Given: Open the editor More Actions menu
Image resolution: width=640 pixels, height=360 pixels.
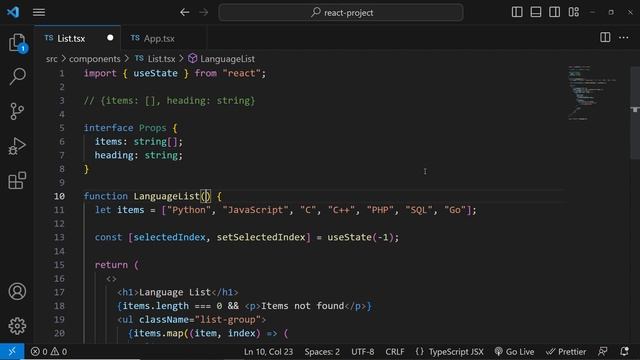Looking at the screenshot, I should click(624, 38).
